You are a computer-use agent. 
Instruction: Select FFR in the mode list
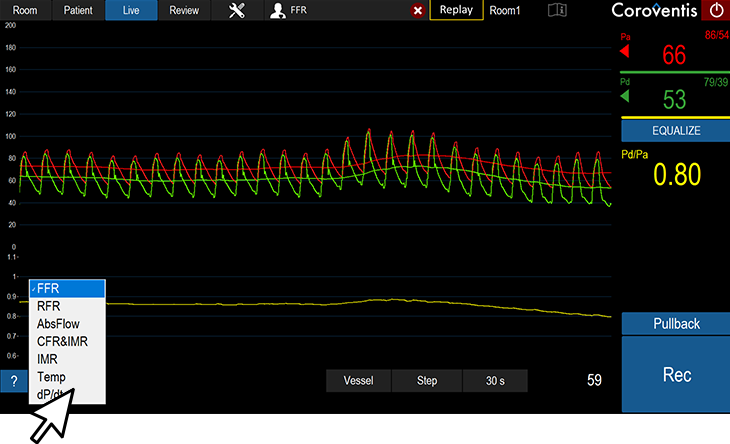point(68,289)
